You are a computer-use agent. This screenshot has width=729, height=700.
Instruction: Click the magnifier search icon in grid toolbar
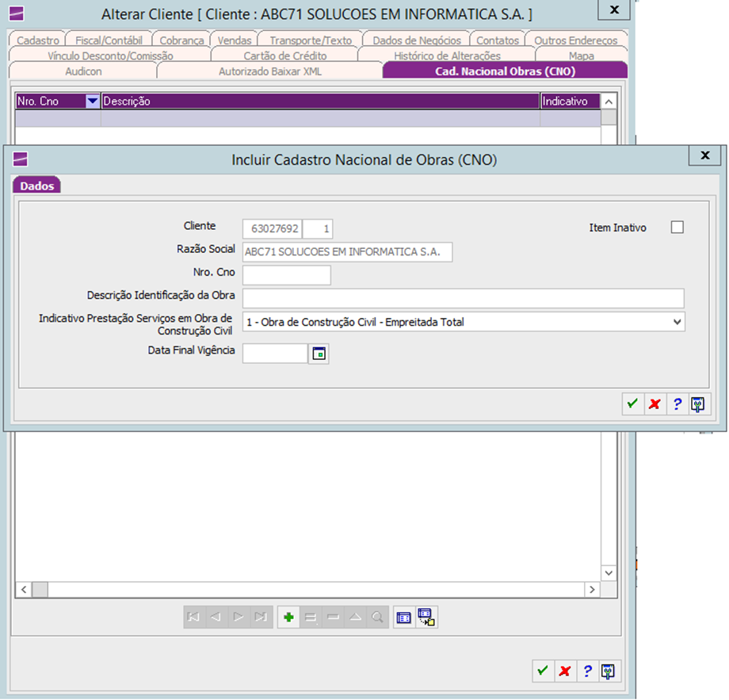pyautogui.click(x=377, y=618)
